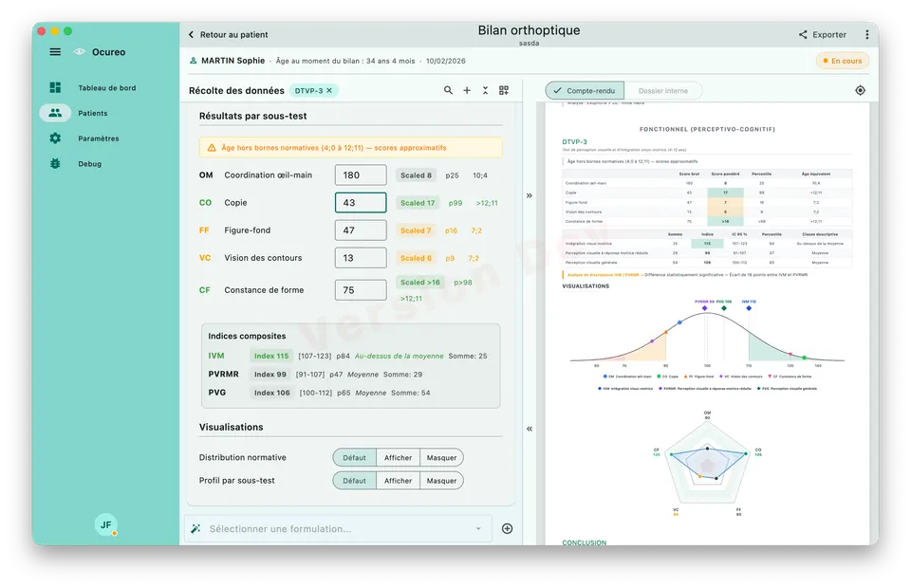Edit Vision des contours score field 13
911x588 pixels.
[x=361, y=258]
